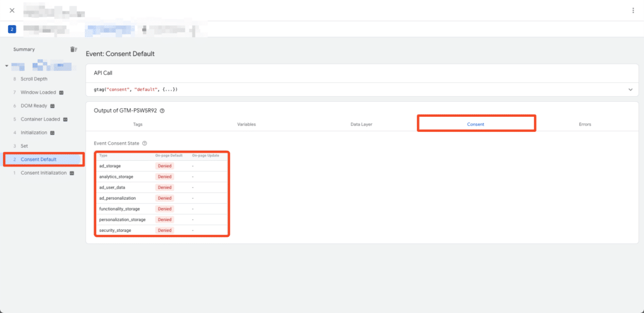Click Denied badge for ad_storage

click(165, 166)
